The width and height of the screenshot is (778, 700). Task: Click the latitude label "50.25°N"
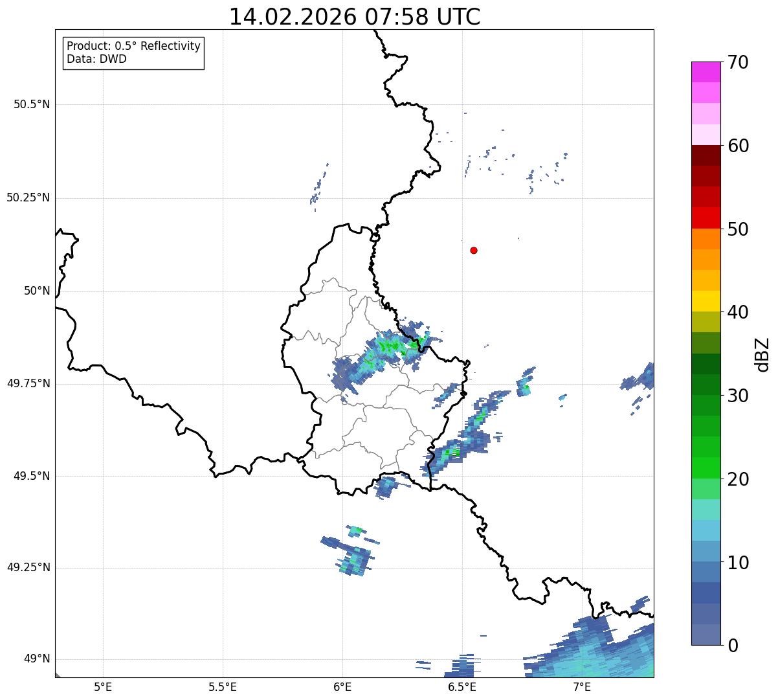click(x=28, y=198)
